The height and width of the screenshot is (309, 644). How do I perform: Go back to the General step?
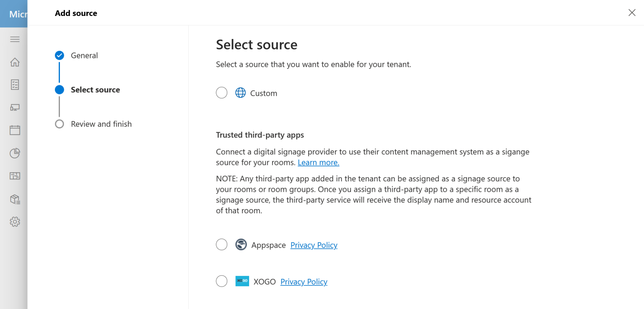pyautogui.click(x=84, y=55)
